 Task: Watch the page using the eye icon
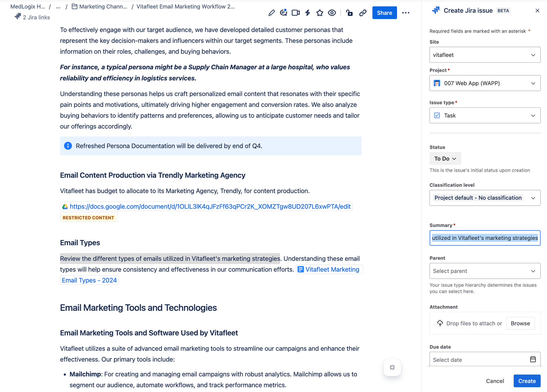332,13
